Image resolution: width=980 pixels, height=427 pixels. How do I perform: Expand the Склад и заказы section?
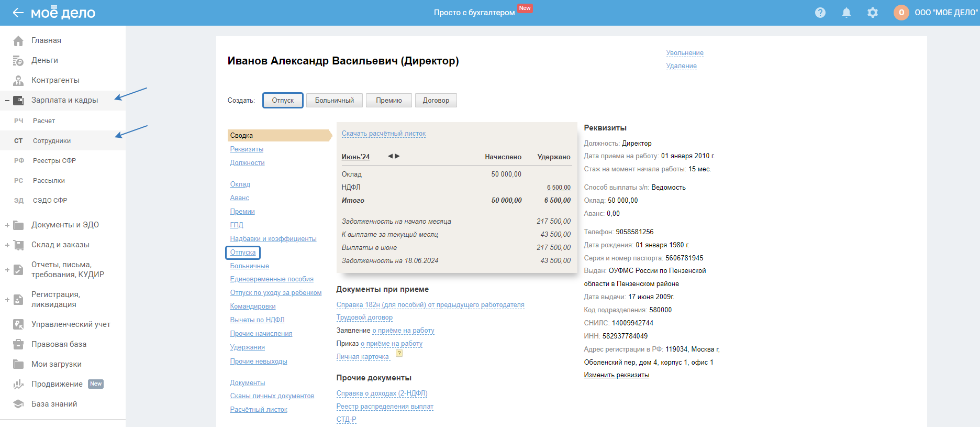7,245
